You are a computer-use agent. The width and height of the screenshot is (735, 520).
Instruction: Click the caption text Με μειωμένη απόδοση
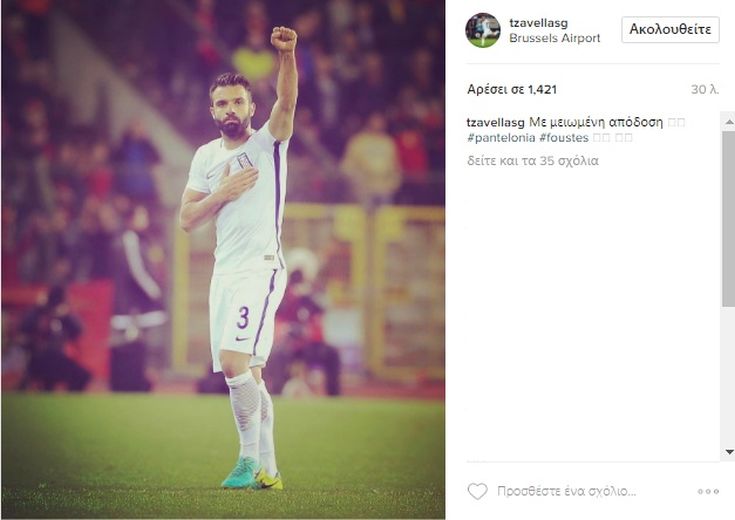pos(596,122)
